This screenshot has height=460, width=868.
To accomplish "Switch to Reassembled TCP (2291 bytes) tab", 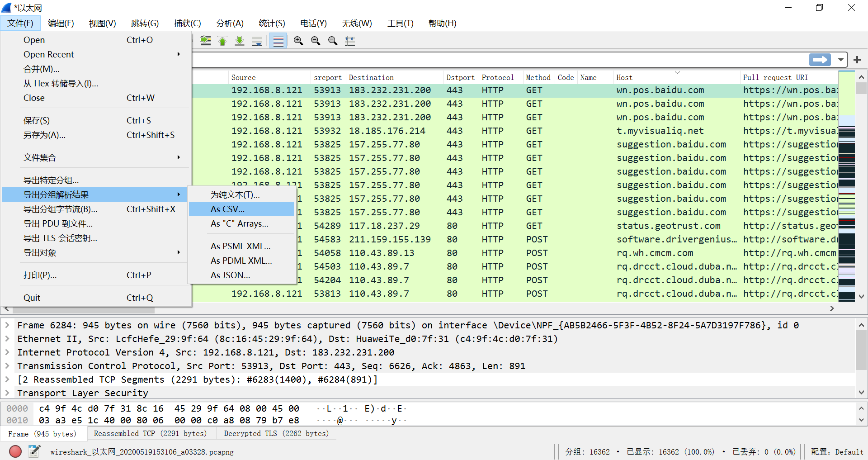I will tap(151, 434).
